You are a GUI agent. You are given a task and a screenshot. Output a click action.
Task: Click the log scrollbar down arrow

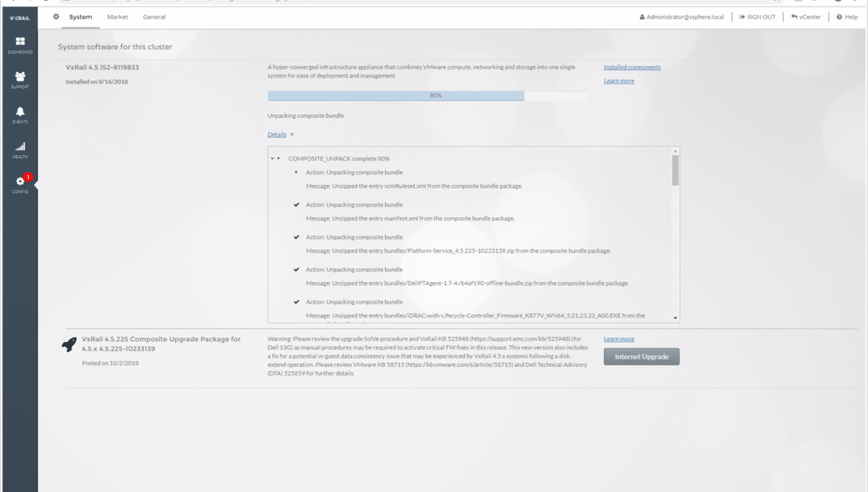[675, 318]
